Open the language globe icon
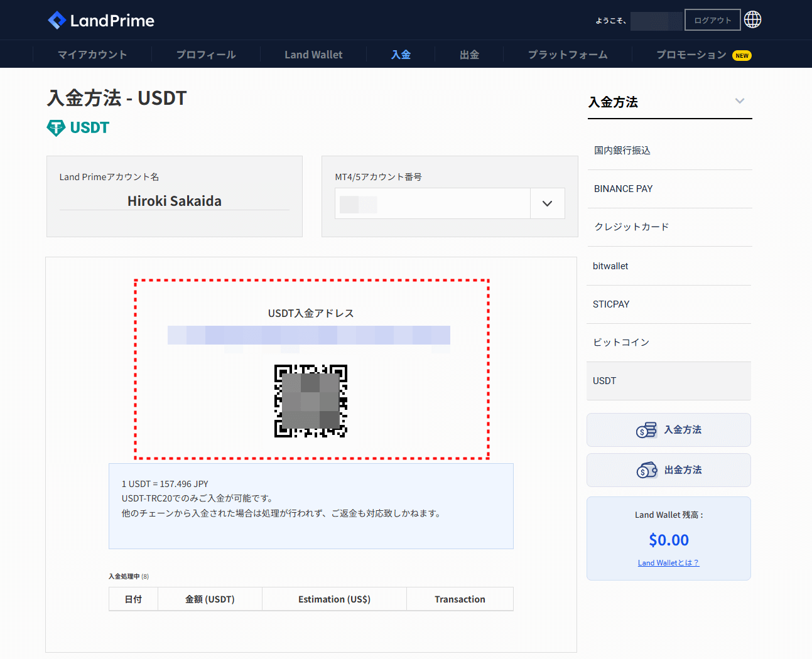 coord(752,20)
